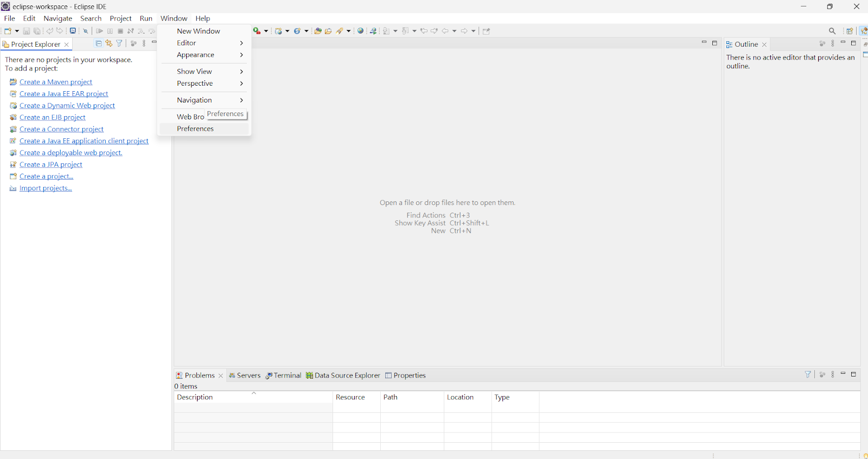Click the New wizard toolbar icon
This screenshot has height=459, width=868.
click(x=8, y=31)
